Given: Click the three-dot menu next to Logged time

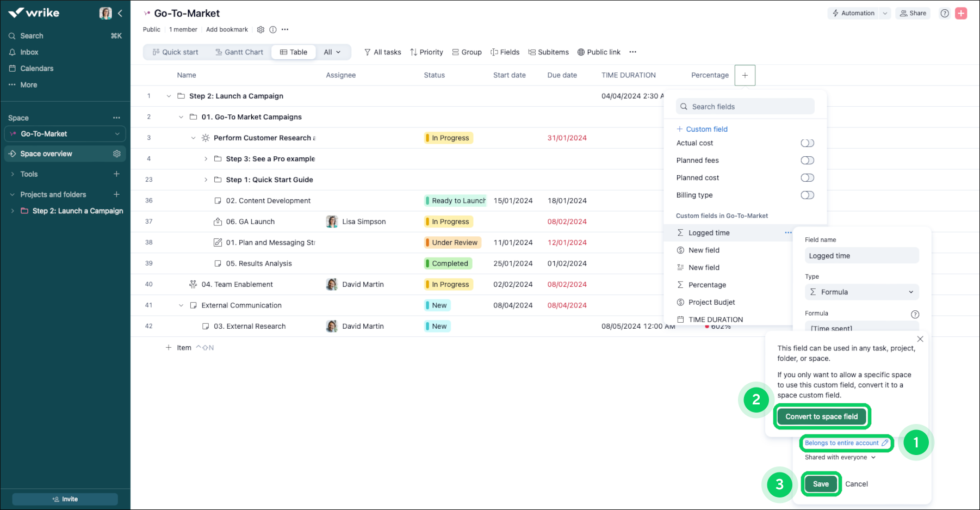Looking at the screenshot, I should 788,233.
